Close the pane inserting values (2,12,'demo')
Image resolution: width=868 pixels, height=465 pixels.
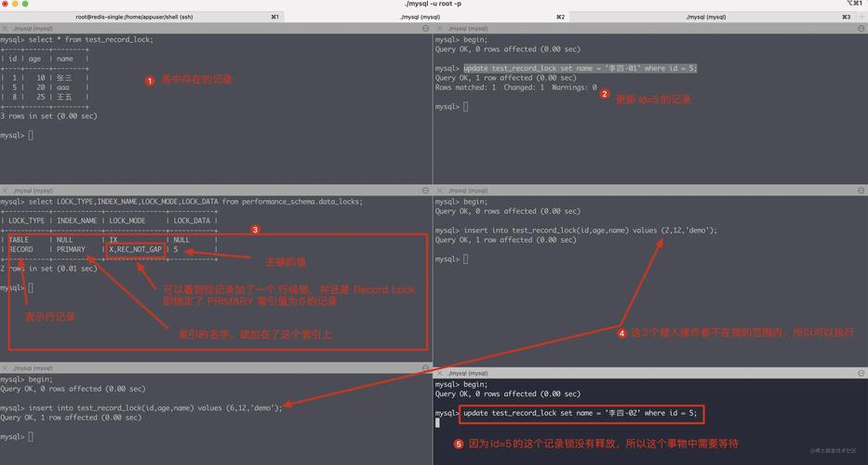439,191
